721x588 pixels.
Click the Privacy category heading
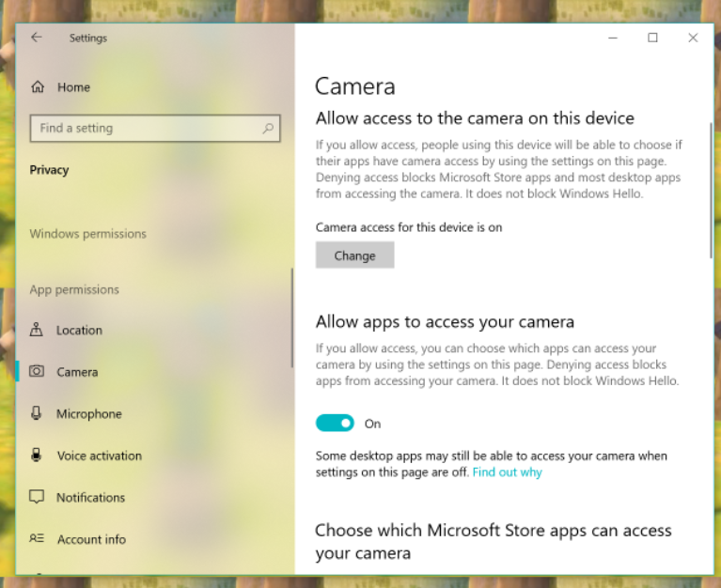(x=49, y=170)
